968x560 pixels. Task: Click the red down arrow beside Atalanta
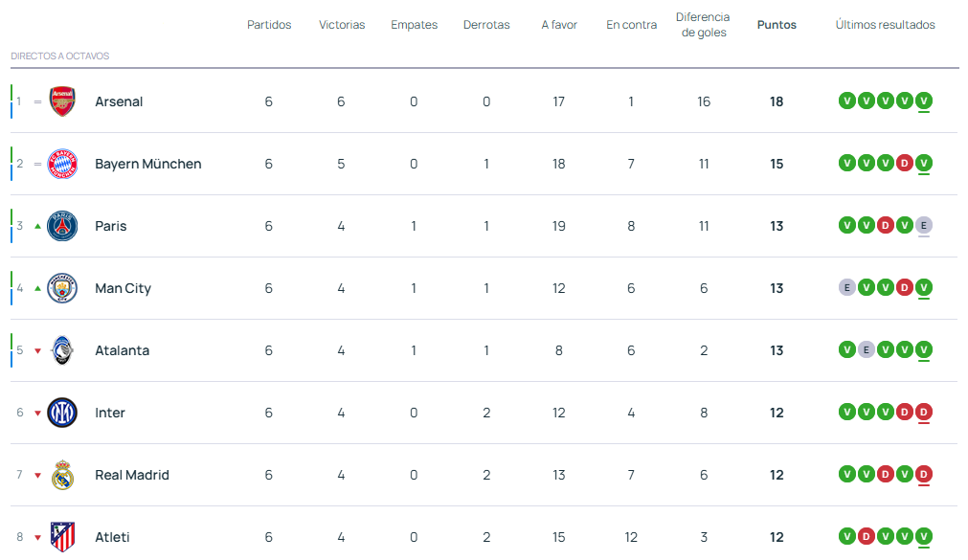click(38, 350)
